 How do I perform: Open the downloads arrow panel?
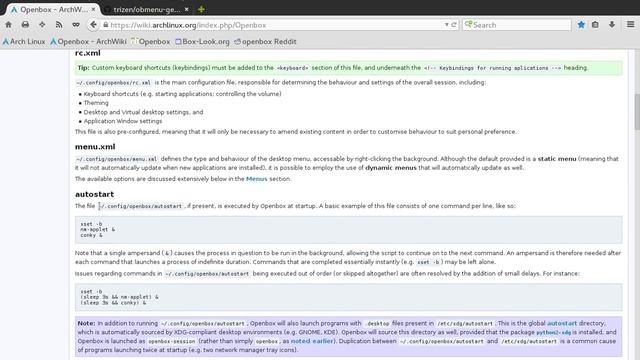click(612, 25)
